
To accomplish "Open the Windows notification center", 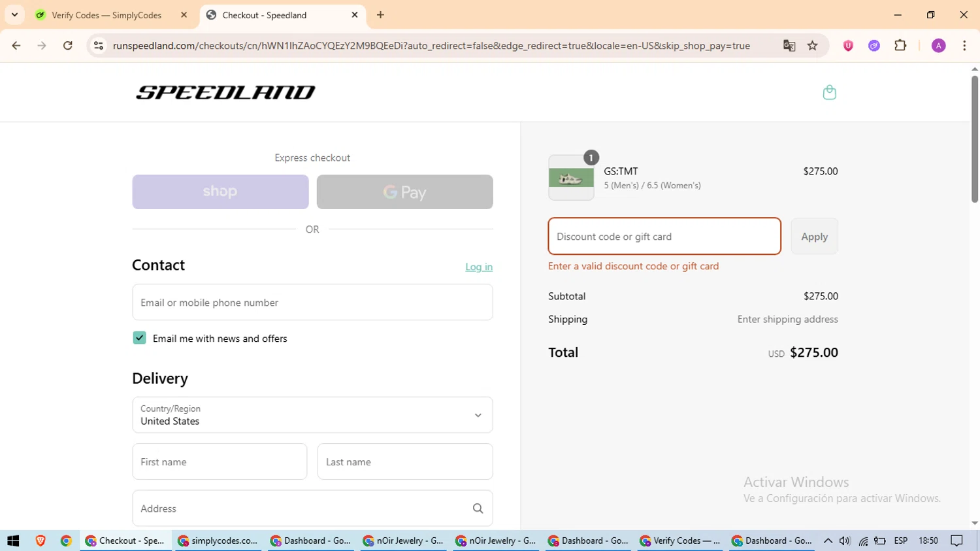I will pos(957,541).
